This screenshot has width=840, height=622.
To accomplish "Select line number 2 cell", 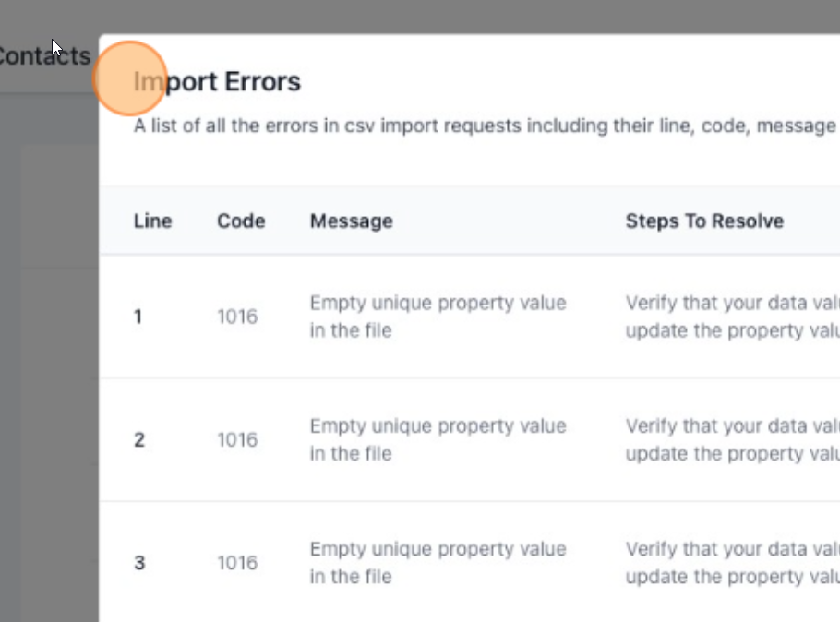I will (x=139, y=440).
